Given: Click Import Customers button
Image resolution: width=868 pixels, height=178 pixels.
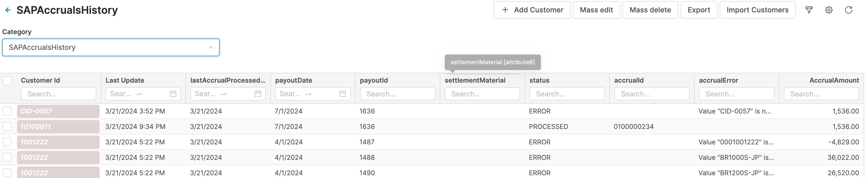Looking at the screenshot, I should click(x=757, y=10).
